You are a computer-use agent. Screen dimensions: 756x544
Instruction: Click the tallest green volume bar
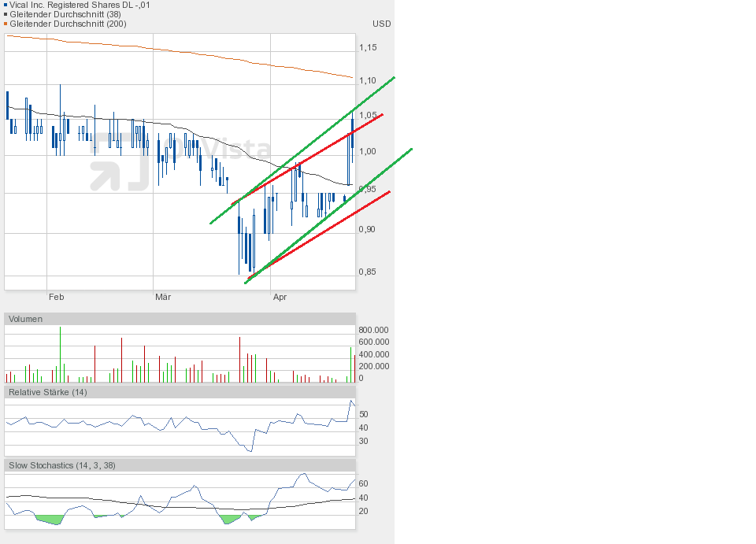[x=60, y=356]
